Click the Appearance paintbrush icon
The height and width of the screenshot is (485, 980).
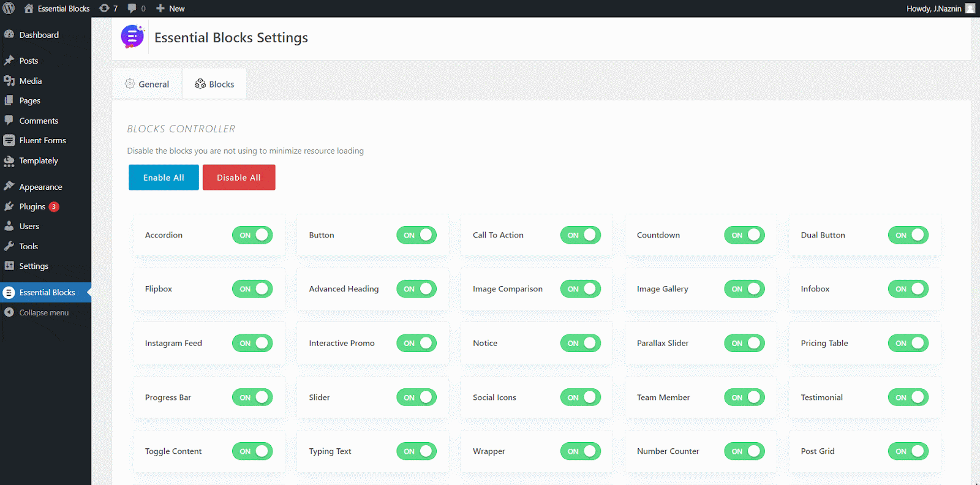click(9, 186)
